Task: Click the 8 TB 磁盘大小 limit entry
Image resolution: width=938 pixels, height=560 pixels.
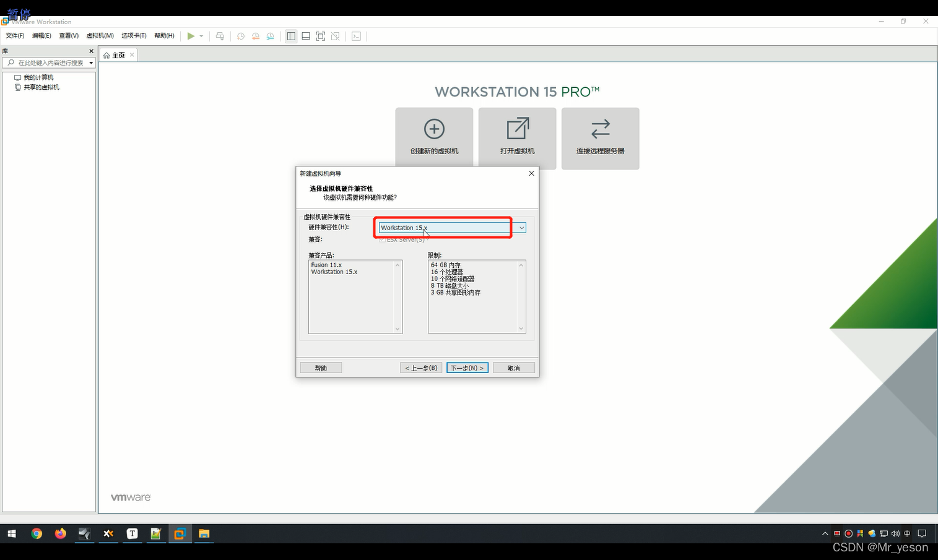Action: (449, 286)
